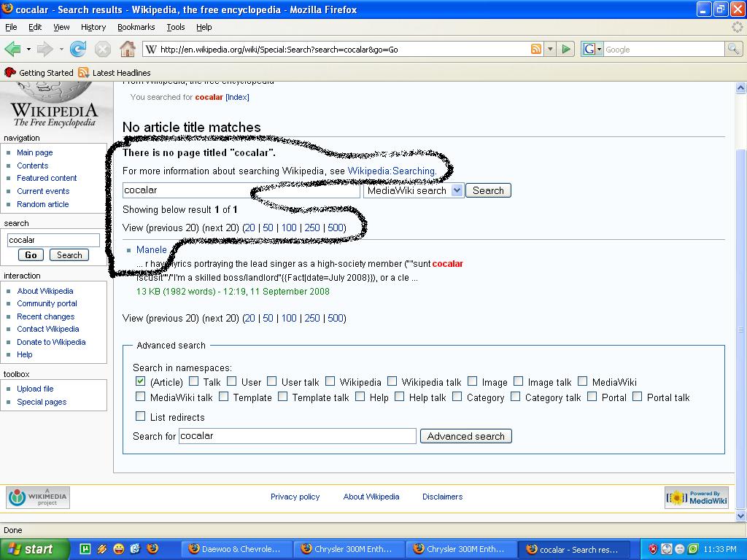Enable the List redirects checkbox

click(140, 416)
